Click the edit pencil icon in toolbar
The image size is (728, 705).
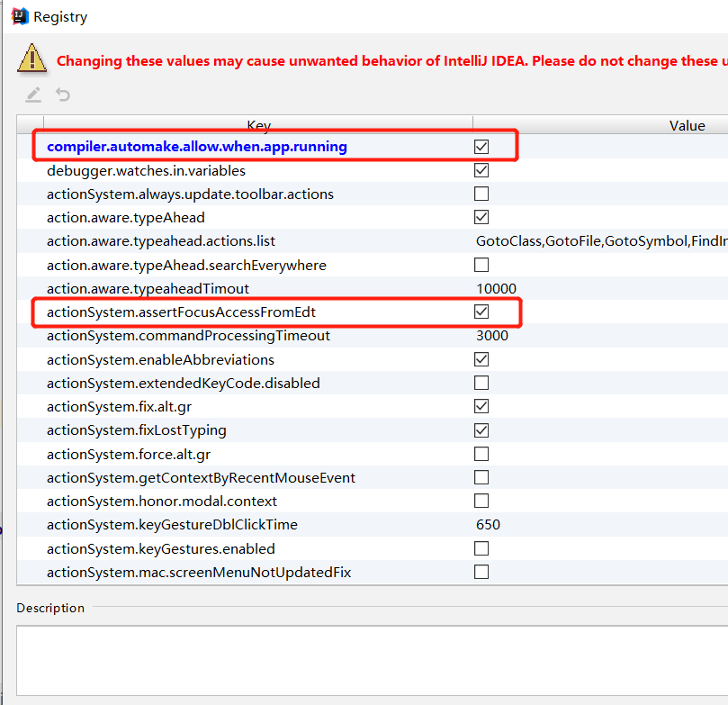click(33, 95)
